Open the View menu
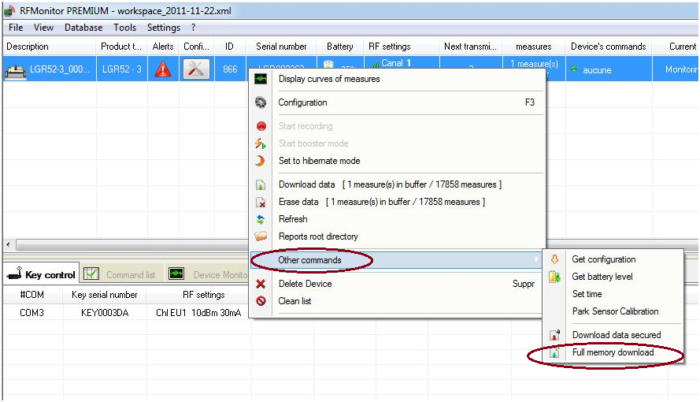This screenshot has width=700, height=402. click(43, 28)
